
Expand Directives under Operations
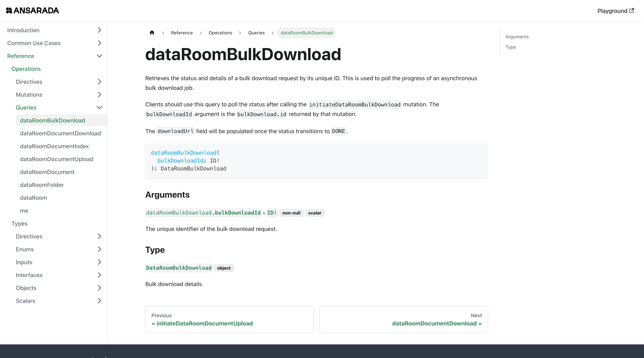[99, 82]
